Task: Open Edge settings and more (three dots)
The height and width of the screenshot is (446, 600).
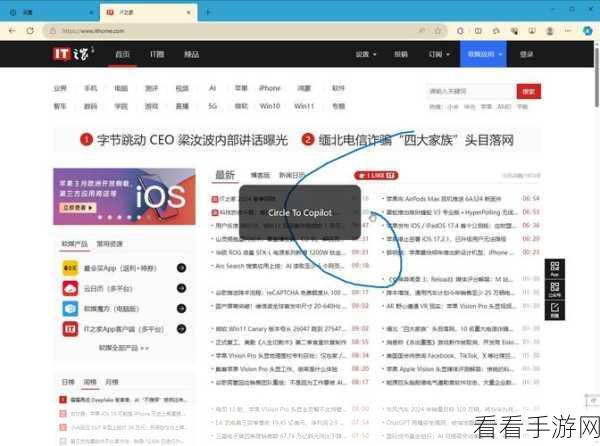Action: (568, 31)
